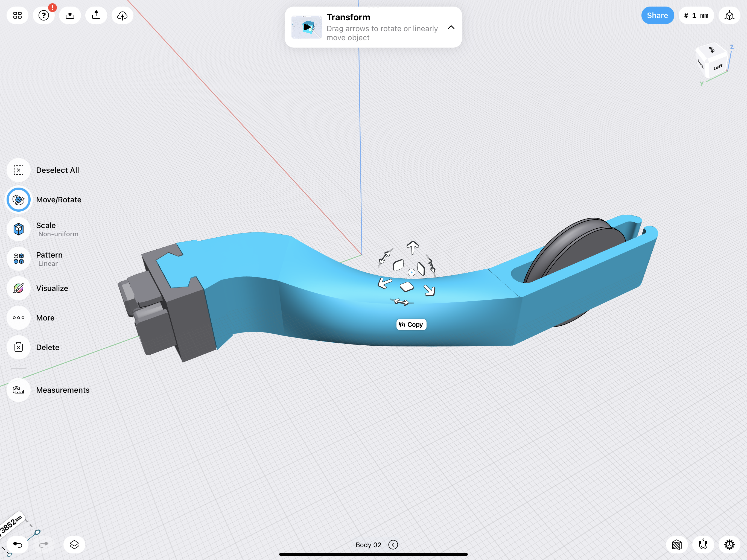Viewport: 747px width, 560px height.
Task: Tap the import download icon
Action: (70, 16)
